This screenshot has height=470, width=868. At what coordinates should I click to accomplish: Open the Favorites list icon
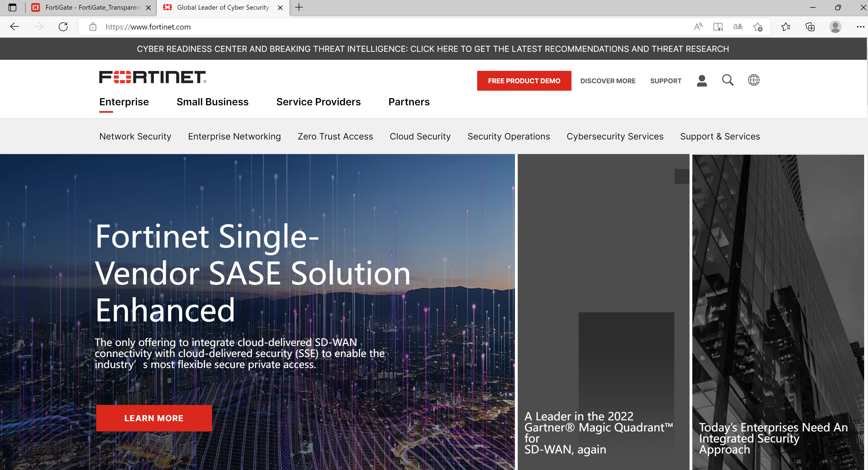(x=786, y=26)
